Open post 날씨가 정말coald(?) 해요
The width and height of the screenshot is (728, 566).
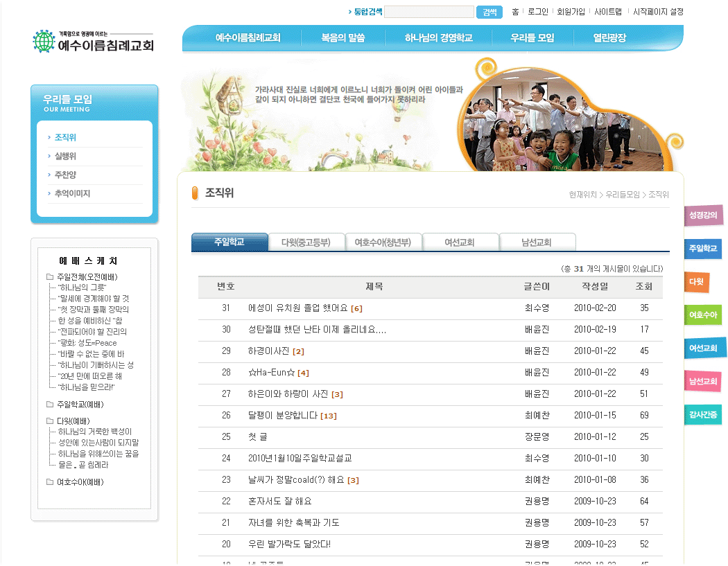coord(296,479)
